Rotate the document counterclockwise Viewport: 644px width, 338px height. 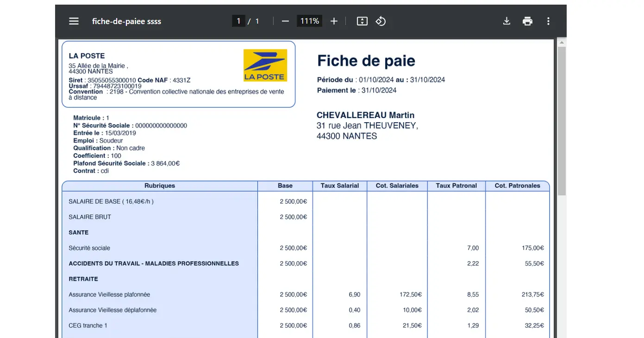pyautogui.click(x=381, y=21)
